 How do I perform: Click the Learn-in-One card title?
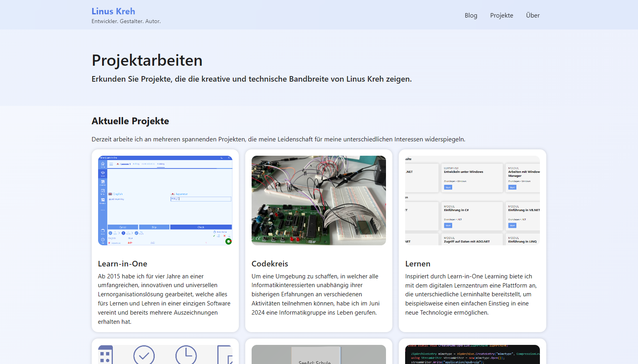coord(122,264)
